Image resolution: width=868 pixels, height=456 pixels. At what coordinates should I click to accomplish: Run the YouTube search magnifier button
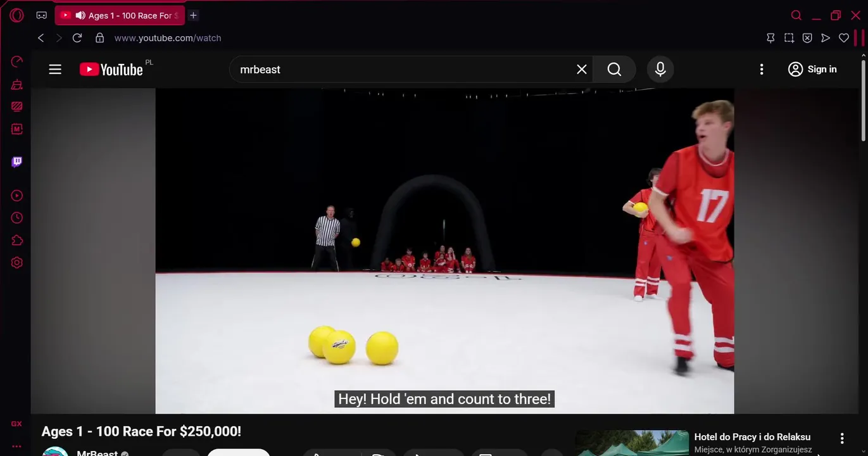614,69
